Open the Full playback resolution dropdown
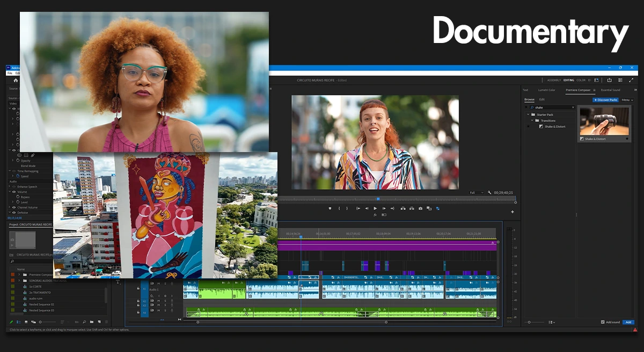Image resolution: width=644 pixels, height=352 pixels. 477,192
